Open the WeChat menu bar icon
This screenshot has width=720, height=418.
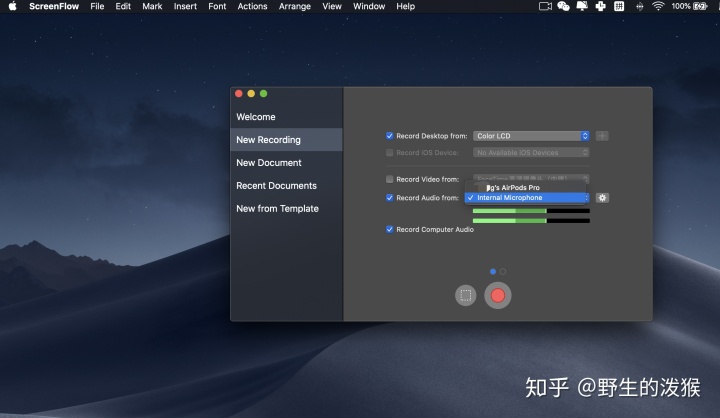coord(563,6)
